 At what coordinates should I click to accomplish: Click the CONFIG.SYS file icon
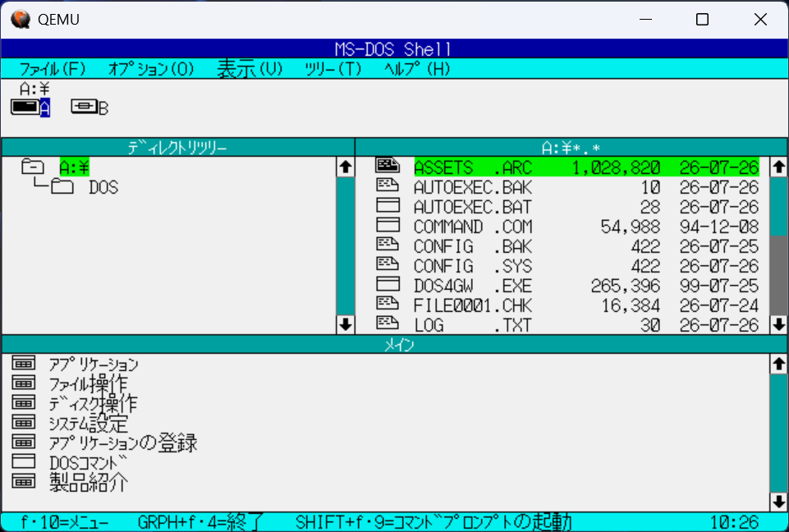pyautogui.click(x=388, y=264)
